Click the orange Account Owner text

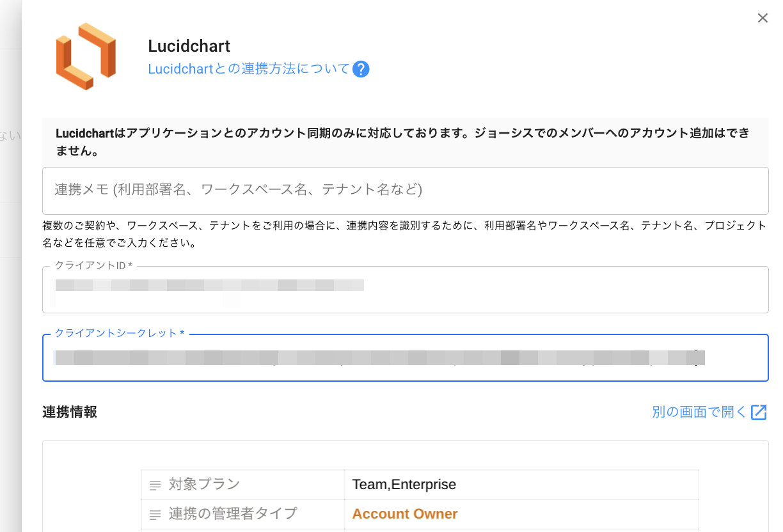click(x=405, y=514)
